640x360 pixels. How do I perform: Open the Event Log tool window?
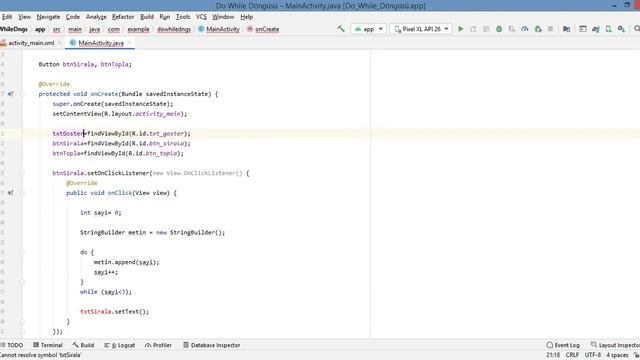[563, 345]
